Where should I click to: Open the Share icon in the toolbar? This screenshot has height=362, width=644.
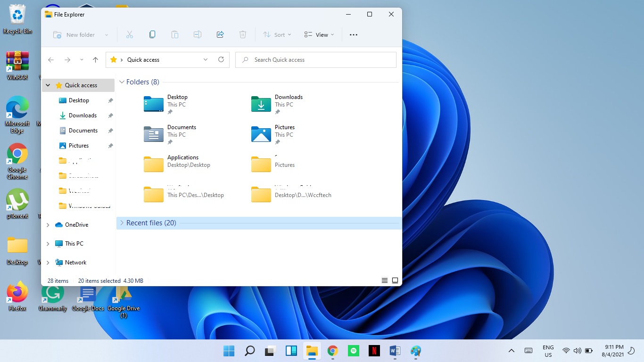(x=220, y=34)
